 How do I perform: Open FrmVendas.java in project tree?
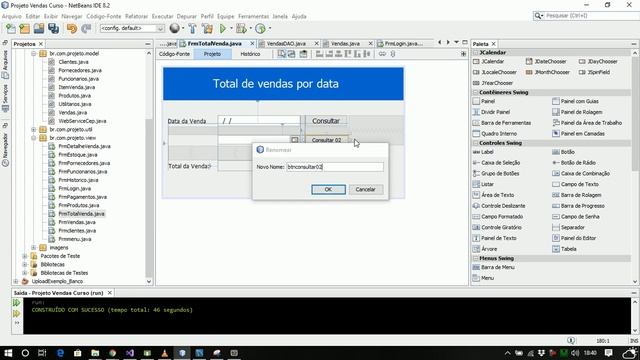click(77, 222)
